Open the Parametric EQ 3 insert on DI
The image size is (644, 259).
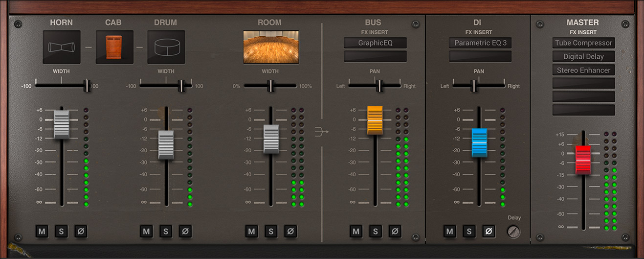click(x=480, y=43)
